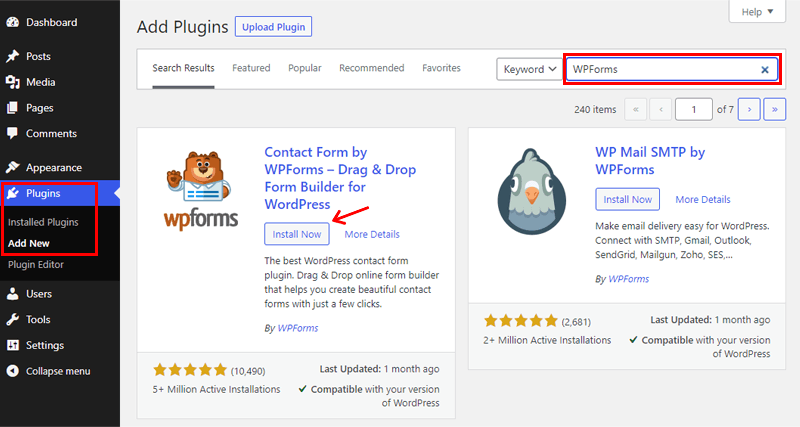This screenshot has height=427, width=800.
Task: Click the Users person icon
Action: pyautogui.click(x=13, y=294)
